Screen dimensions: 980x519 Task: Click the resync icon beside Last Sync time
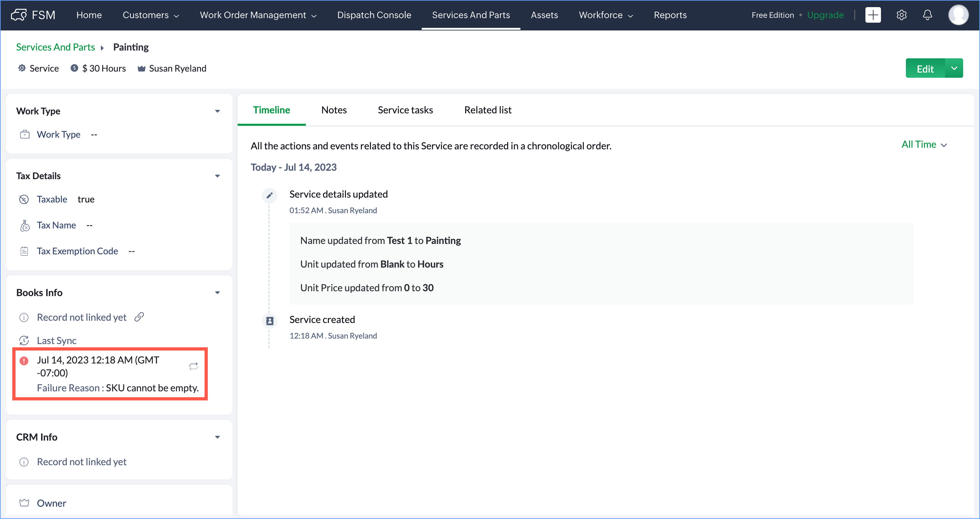tap(193, 366)
